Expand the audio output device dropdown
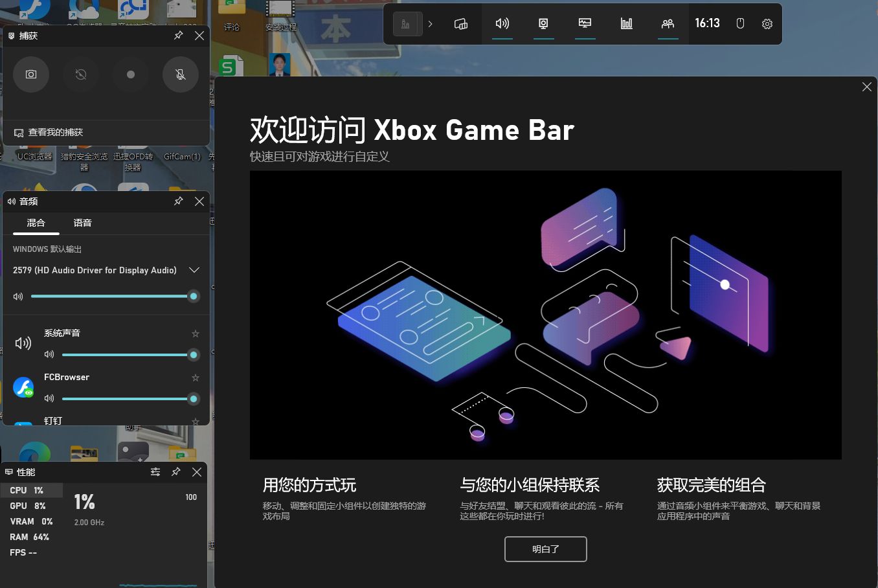878x588 pixels. click(x=194, y=270)
